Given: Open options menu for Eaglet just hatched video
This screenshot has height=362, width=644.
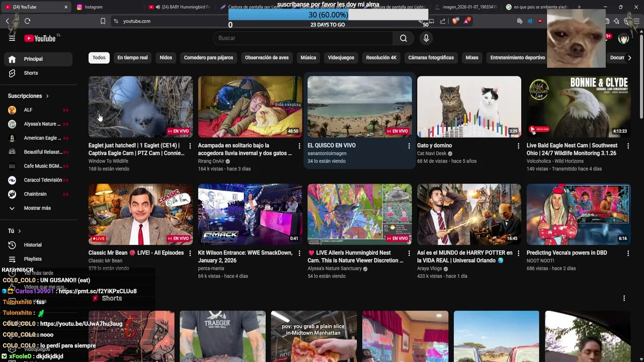Looking at the screenshot, I should tap(190, 146).
